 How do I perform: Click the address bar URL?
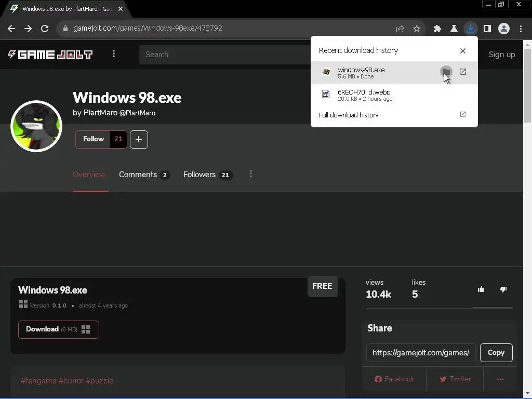coord(148,29)
